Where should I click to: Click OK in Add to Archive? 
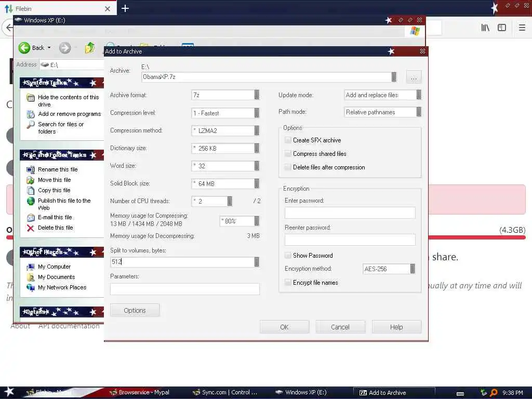284,327
